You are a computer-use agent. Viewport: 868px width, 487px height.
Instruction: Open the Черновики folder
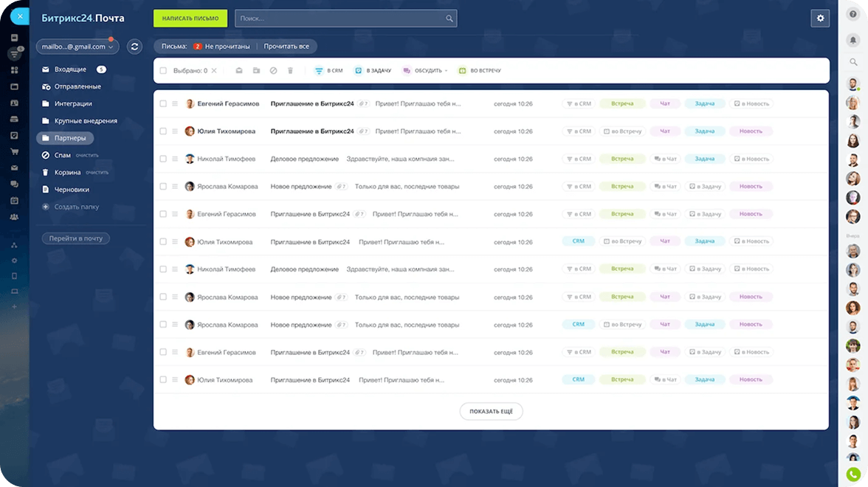pyautogui.click(x=72, y=190)
